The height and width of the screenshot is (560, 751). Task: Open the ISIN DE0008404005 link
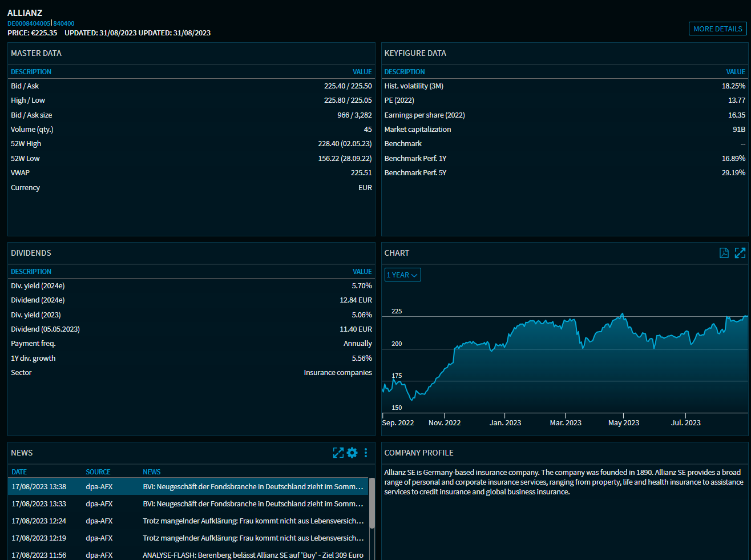coord(29,23)
